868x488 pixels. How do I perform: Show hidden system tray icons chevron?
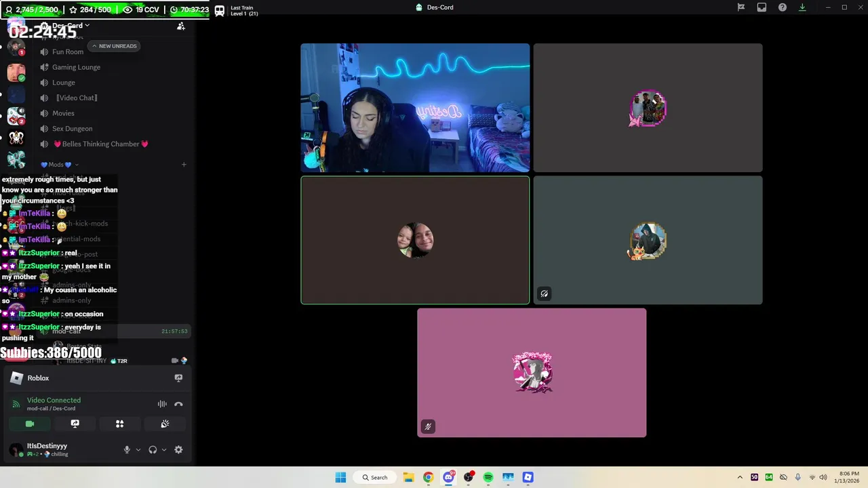[x=740, y=477]
